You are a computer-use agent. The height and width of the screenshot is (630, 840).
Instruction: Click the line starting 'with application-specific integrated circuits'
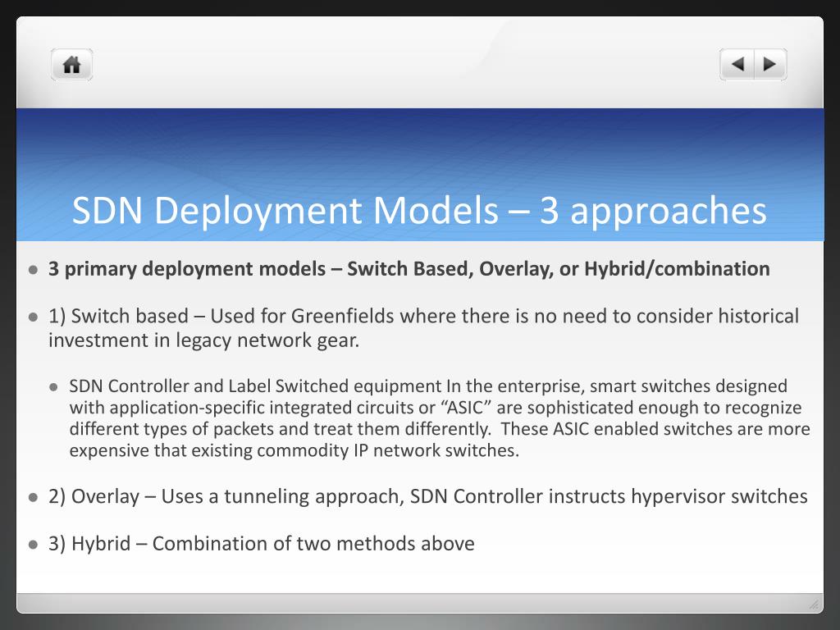click(x=436, y=408)
